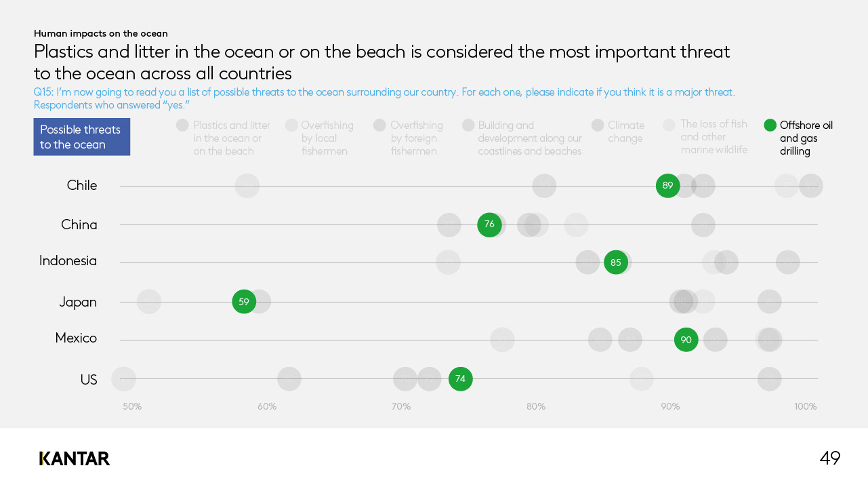Viewport: 868px width, 489px height.
Task: Click the grey Plastics and litter legend dot
Action: click(x=182, y=125)
